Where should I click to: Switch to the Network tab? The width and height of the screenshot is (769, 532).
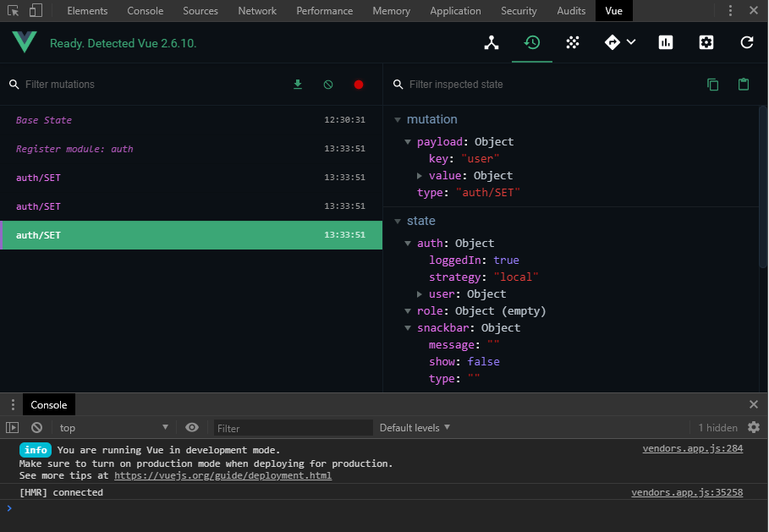257,11
